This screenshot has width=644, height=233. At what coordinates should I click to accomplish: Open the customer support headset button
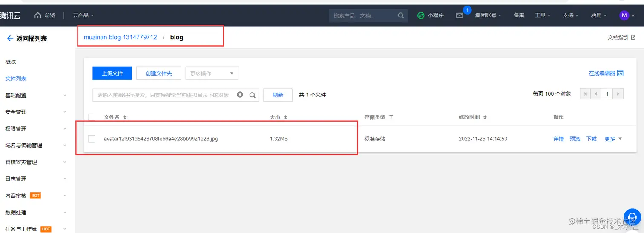point(632,216)
